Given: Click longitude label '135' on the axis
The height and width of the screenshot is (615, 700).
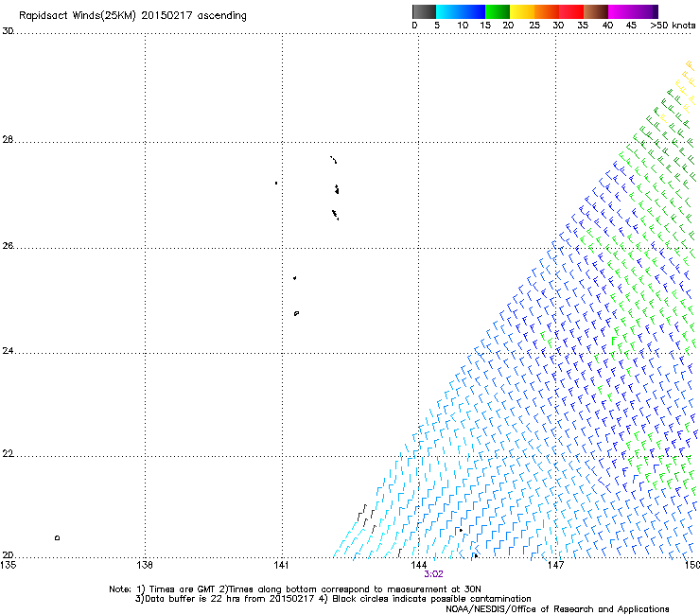Looking at the screenshot, I should [9, 565].
